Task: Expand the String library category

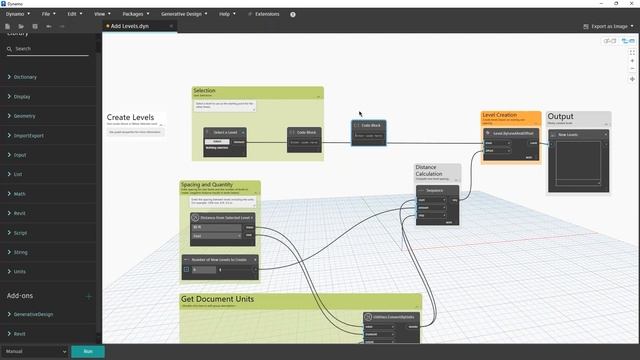Action: pos(9,252)
